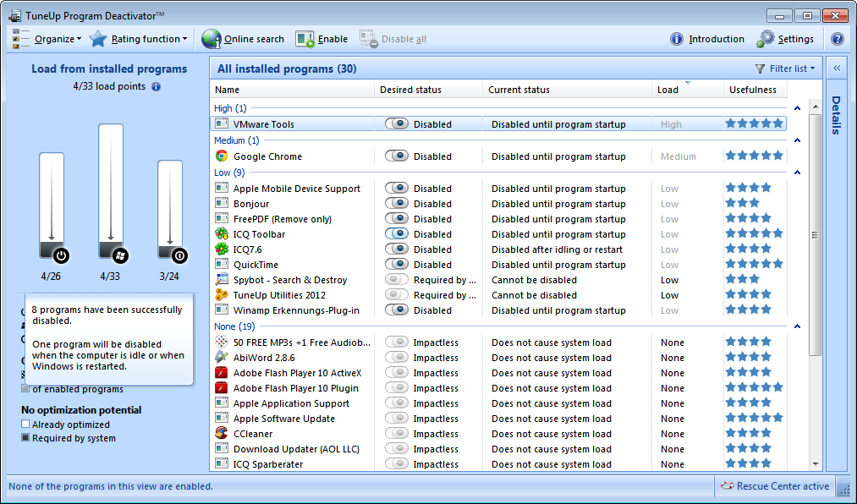Screen dimensions: 857x504
Task: Click the TuneUp Utilities 2012 icon
Action: (x=221, y=294)
